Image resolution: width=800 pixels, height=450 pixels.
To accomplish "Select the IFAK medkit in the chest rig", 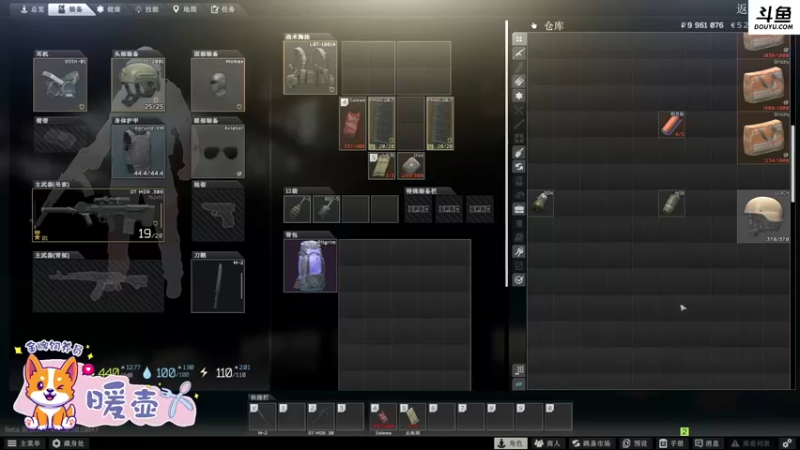I will pos(411,165).
